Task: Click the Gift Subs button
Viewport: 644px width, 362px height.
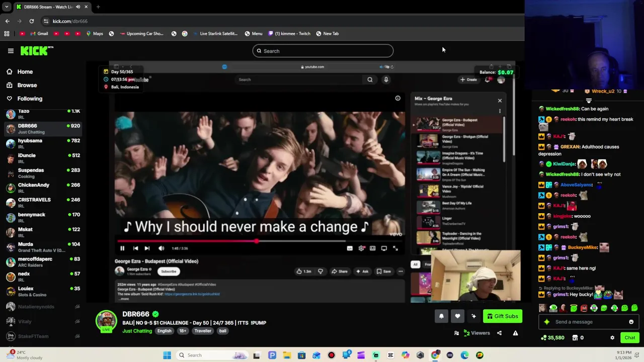Action: click(502, 316)
